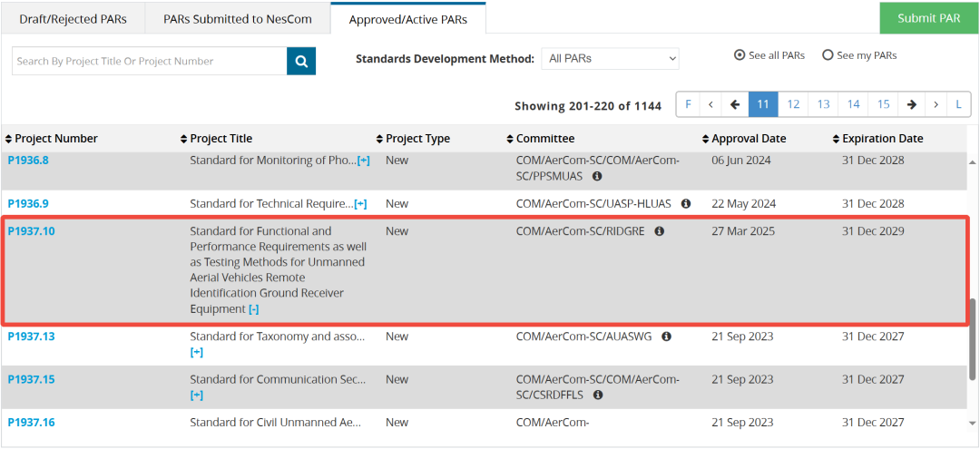Click the magnifier search icon button

pyautogui.click(x=301, y=62)
